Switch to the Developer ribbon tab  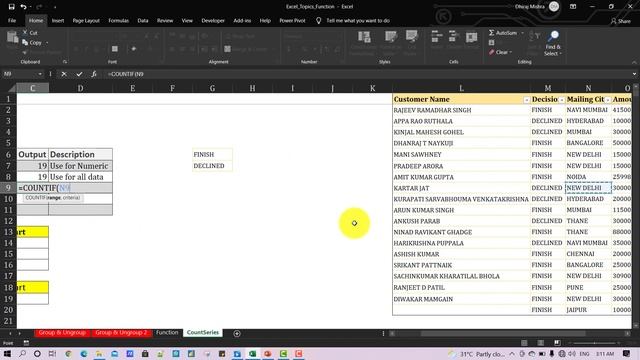point(213,20)
